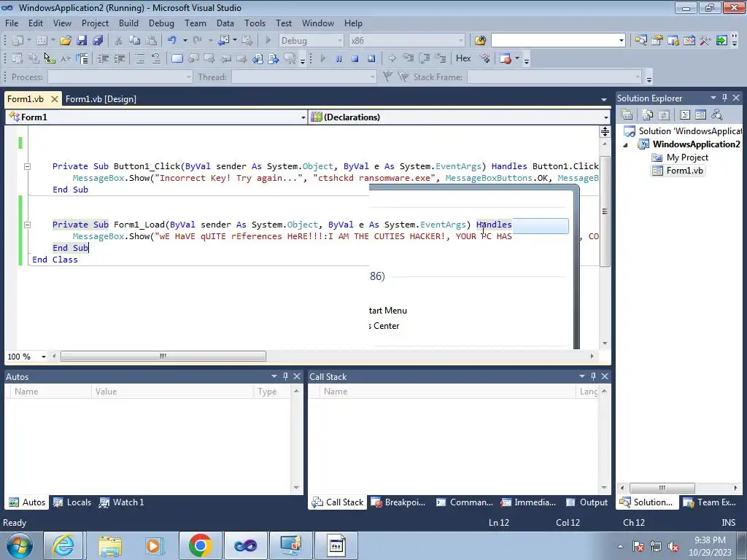Collapse Button1_Click code region

click(x=27, y=166)
